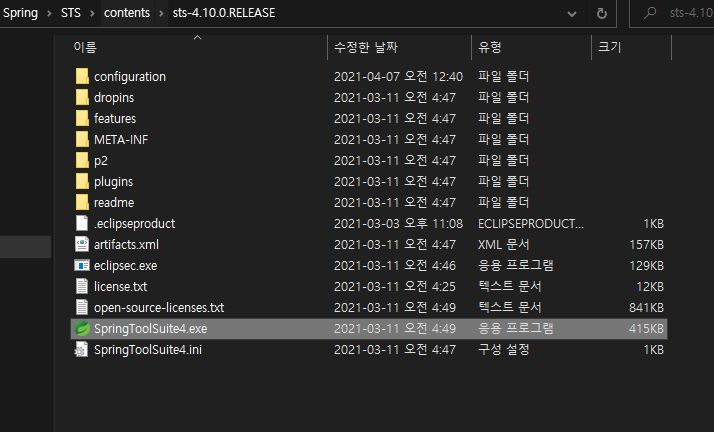Screen dimensions: 714x432
Task: Select the META-INF folder icon
Action: 82,139
